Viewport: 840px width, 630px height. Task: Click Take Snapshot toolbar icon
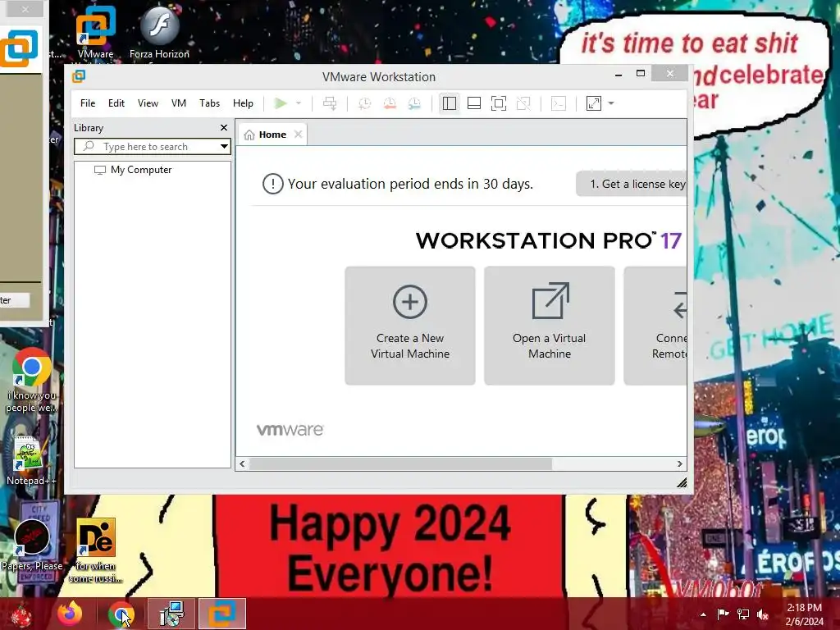pos(364,103)
